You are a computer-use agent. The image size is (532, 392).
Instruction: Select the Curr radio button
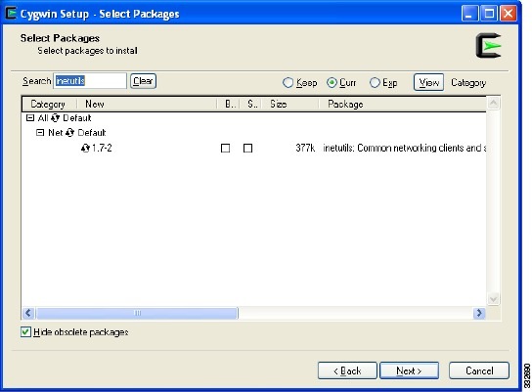pyautogui.click(x=332, y=83)
